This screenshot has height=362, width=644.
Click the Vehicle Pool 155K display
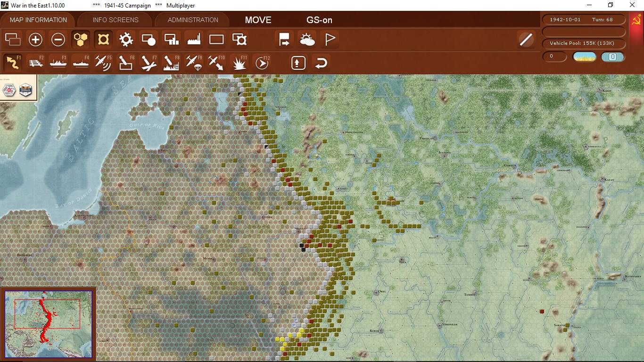click(585, 43)
